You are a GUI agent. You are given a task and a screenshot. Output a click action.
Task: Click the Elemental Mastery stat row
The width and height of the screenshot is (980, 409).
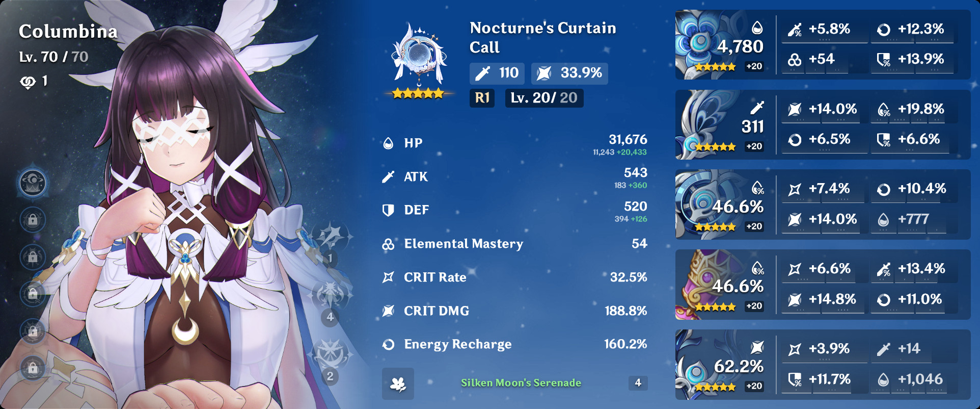pos(514,244)
